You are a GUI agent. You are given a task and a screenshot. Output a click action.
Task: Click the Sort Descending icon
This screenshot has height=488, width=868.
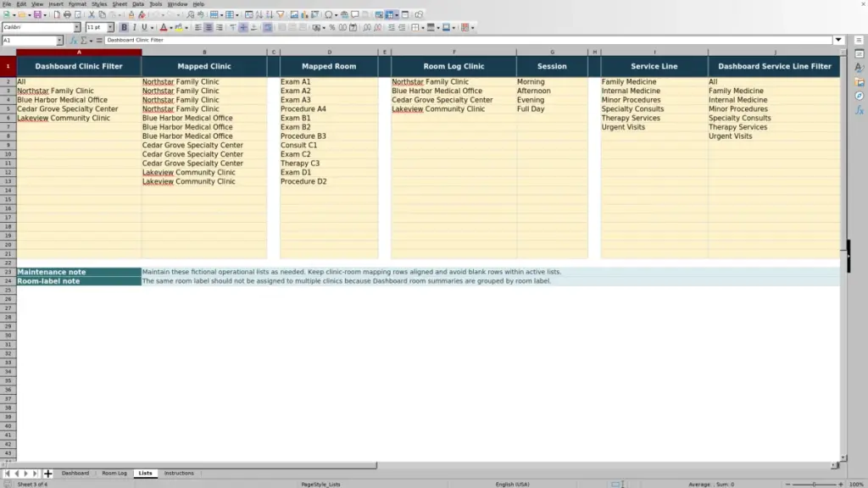pyautogui.click(x=269, y=15)
